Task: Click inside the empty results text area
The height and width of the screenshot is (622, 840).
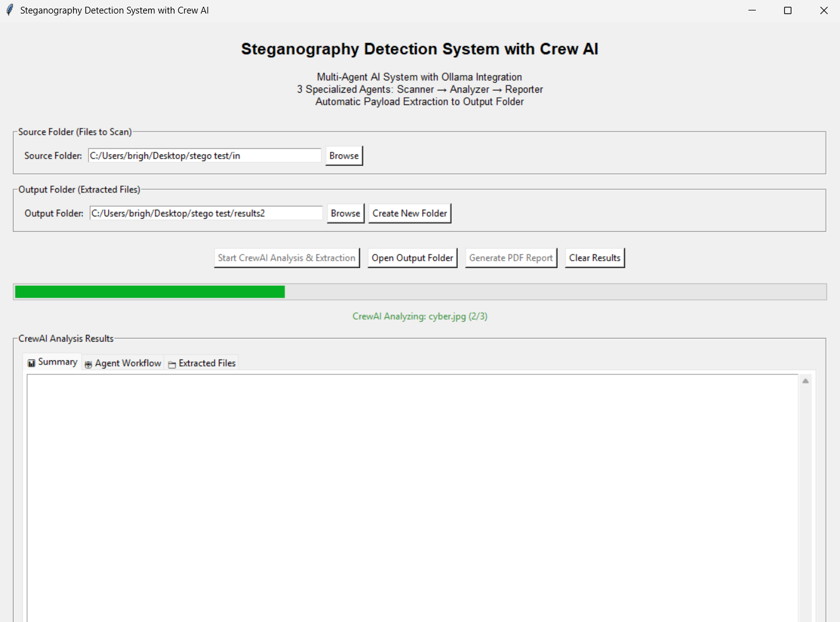Action: coord(412,492)
